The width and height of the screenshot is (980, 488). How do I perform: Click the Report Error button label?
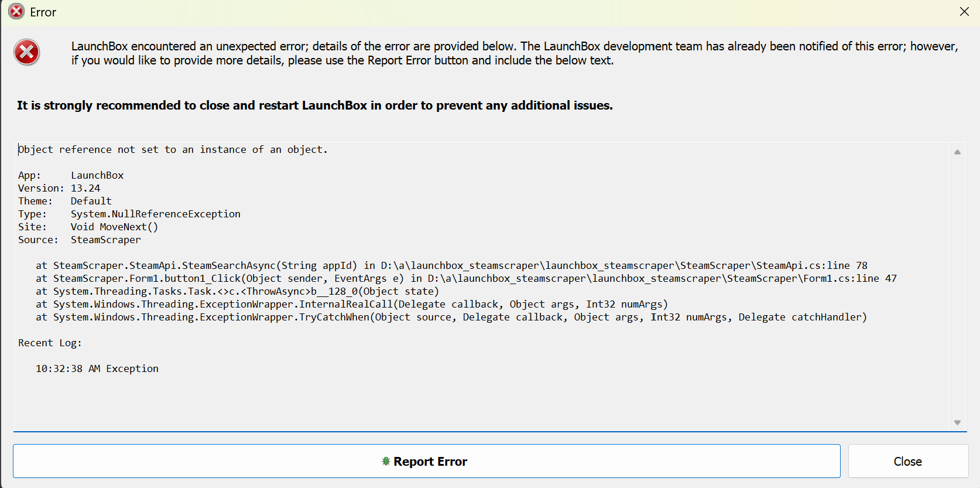(430, 462)
